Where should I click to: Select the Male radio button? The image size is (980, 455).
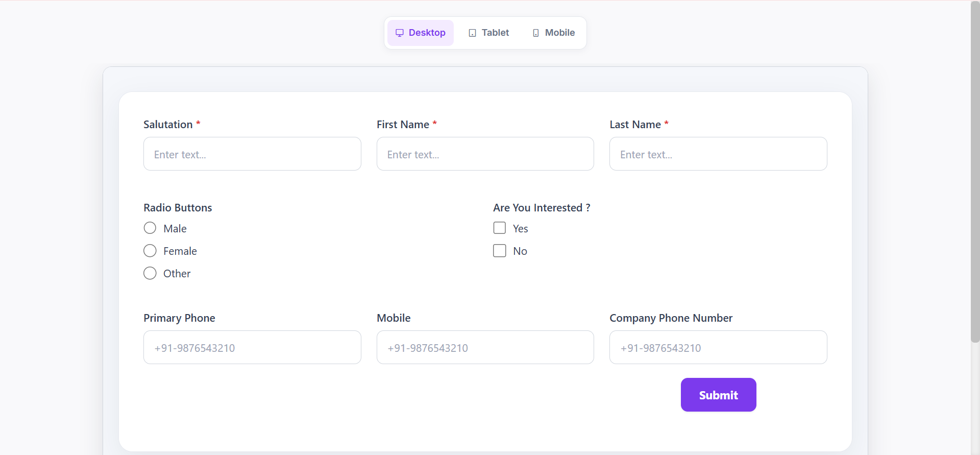(150, 228)
